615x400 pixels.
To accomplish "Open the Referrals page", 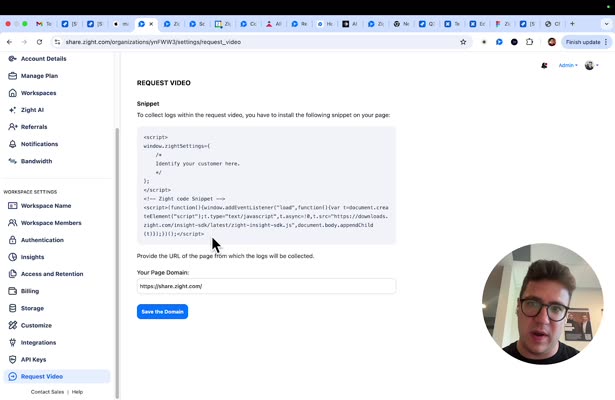I will 28,127.
